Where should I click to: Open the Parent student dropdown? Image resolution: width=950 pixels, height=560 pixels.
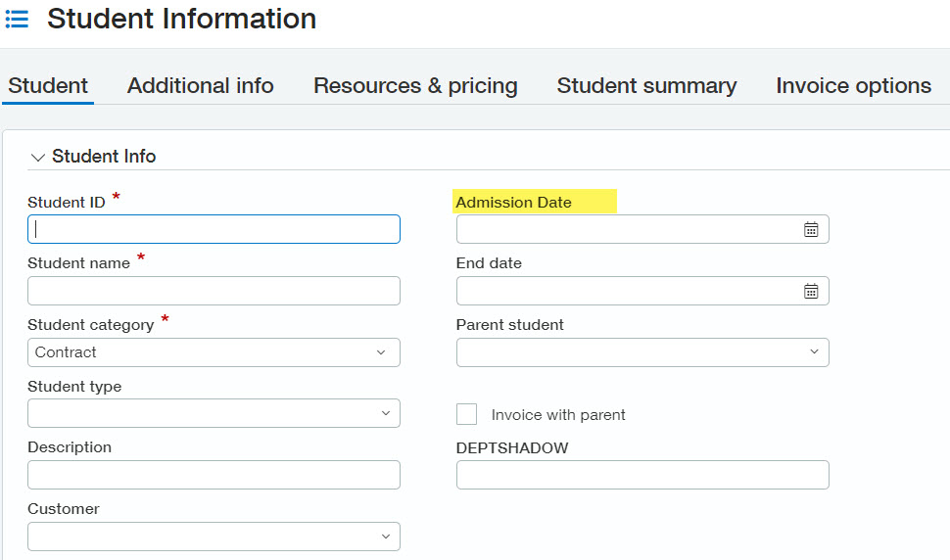click(814, 352)
